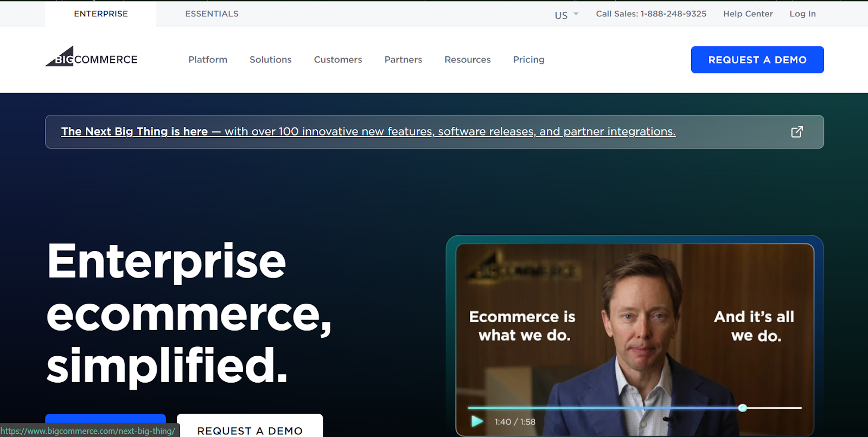Click the Log In link
Viewport: 868px width, 437px height.
(802, 14)
